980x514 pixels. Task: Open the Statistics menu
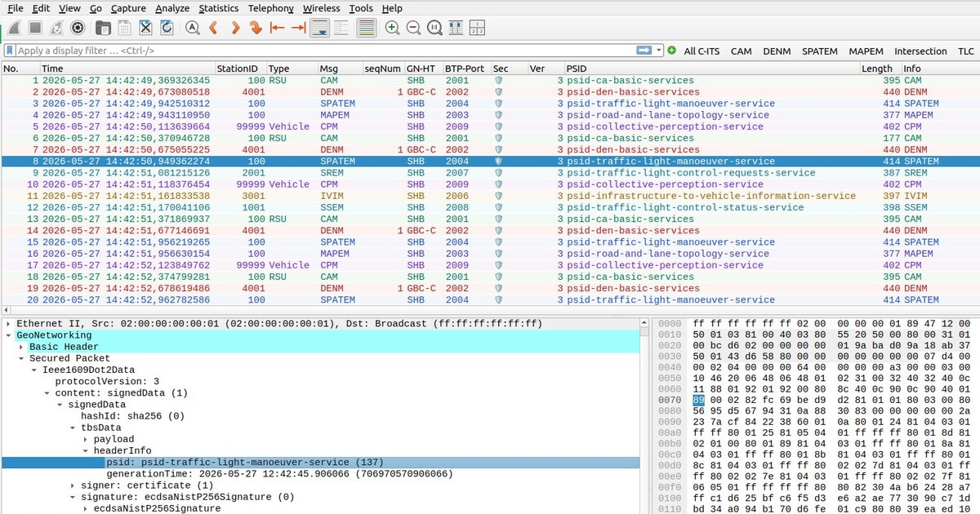(x=219, y=8)
